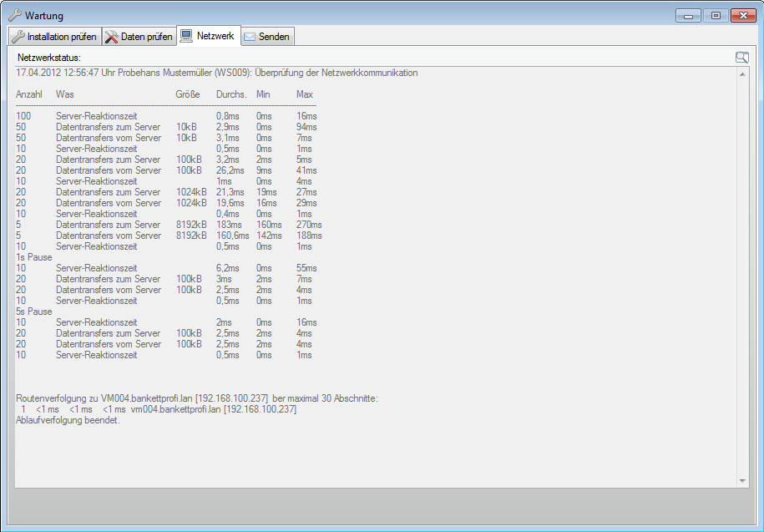Click the envelope icon on Senden tab
This screenshot has width=764, height=532.
249,37
